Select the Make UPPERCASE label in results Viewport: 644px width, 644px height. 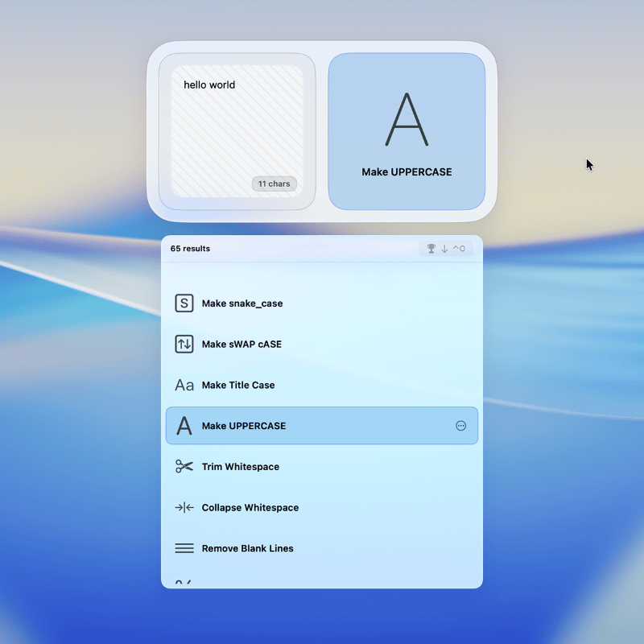pos(244,426)
